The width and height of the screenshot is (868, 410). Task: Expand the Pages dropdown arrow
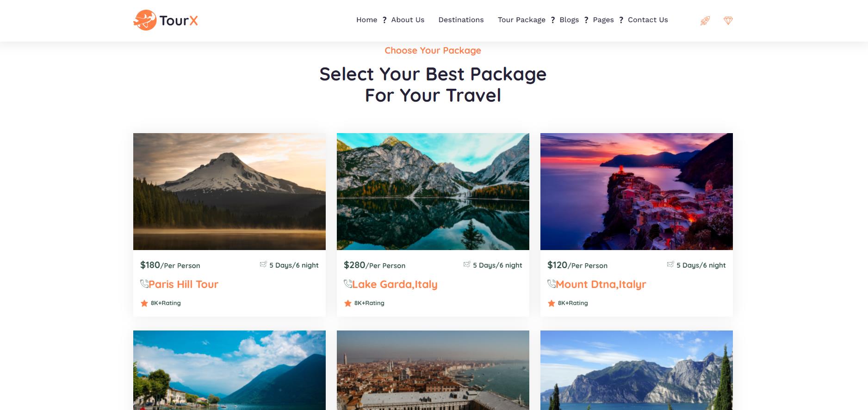tap(621, 20)
